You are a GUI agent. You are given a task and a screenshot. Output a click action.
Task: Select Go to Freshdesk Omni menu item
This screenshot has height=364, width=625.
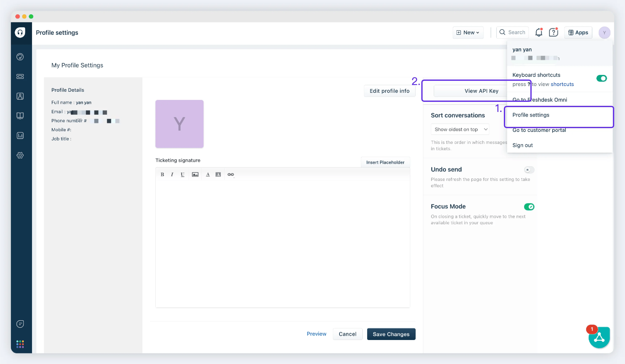pyautogui.click(x=559, y=100)
